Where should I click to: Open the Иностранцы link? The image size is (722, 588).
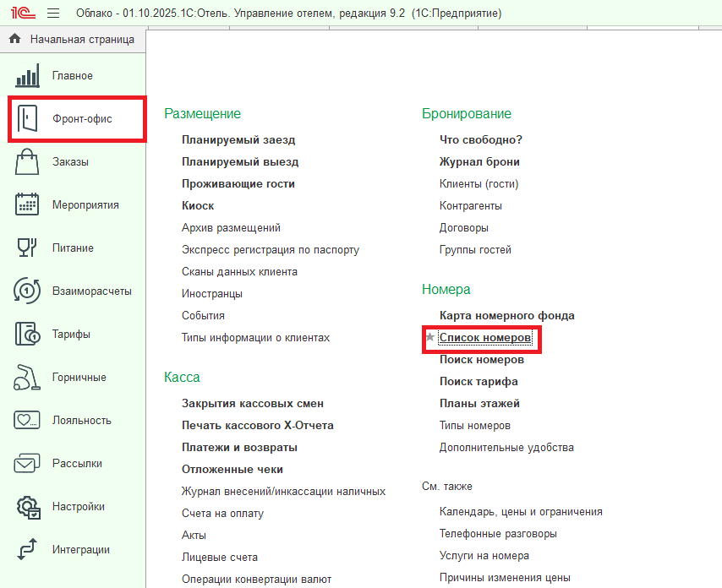coord(212,293)
